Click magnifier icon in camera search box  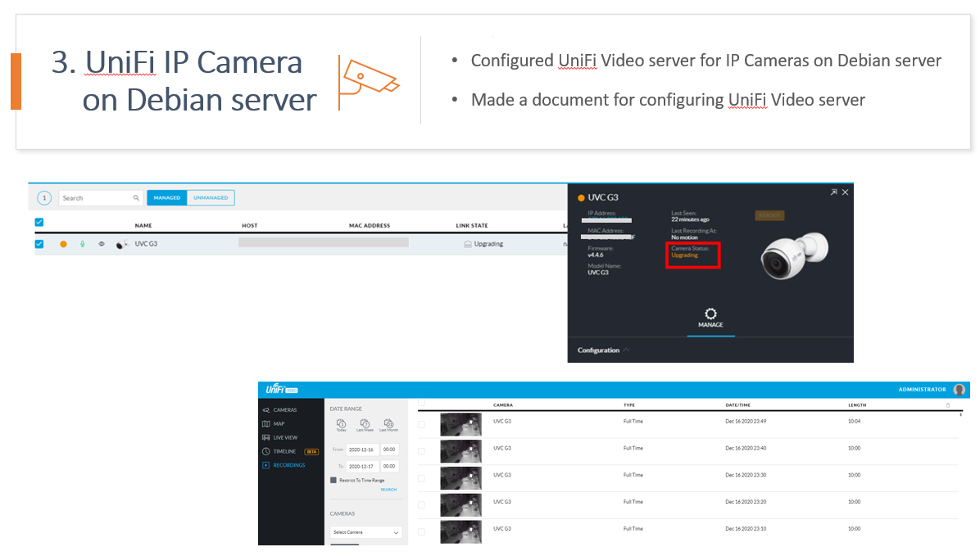136,198
